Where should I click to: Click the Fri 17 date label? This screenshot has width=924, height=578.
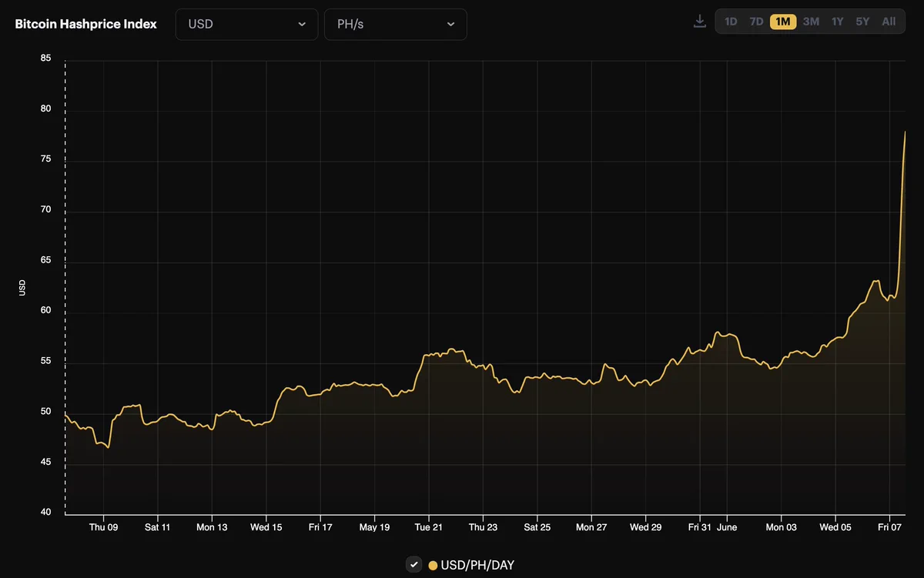point(320,527)
